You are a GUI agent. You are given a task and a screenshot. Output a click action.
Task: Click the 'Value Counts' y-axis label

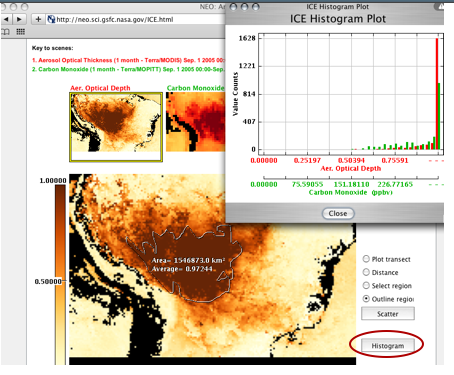pos(235,94)
